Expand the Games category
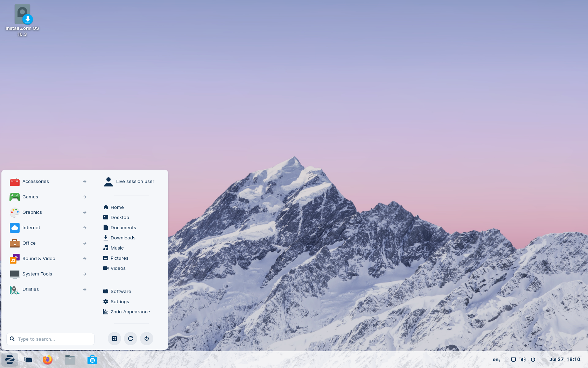The width and height of the screenshot is (588, 368). coord(30,197)
